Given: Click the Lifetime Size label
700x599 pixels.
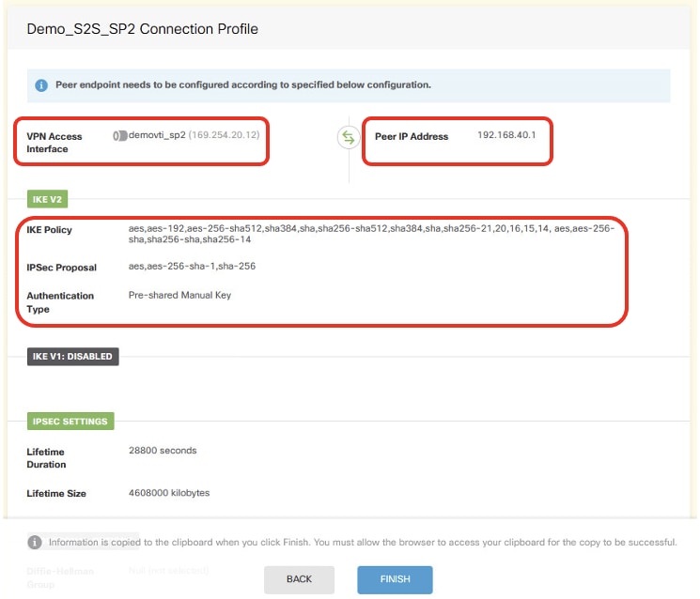Looking at the screenshot, I should (x=56, y=493).
